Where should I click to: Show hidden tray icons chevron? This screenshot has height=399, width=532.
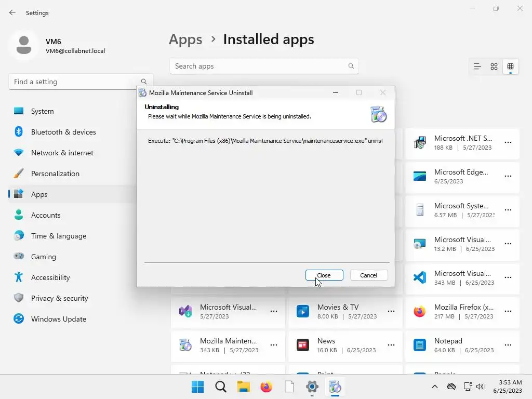(435, 387)
